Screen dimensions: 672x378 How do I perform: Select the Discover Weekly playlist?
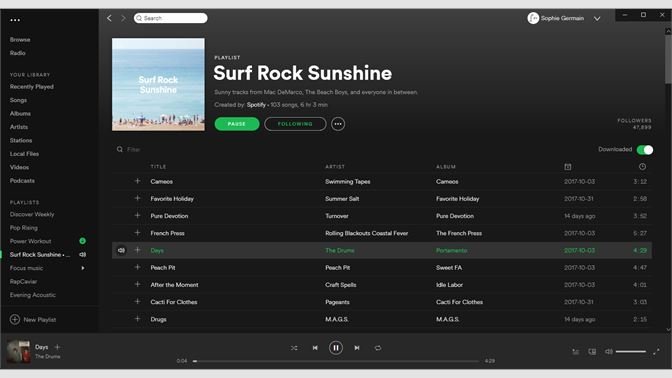(32, 214)
